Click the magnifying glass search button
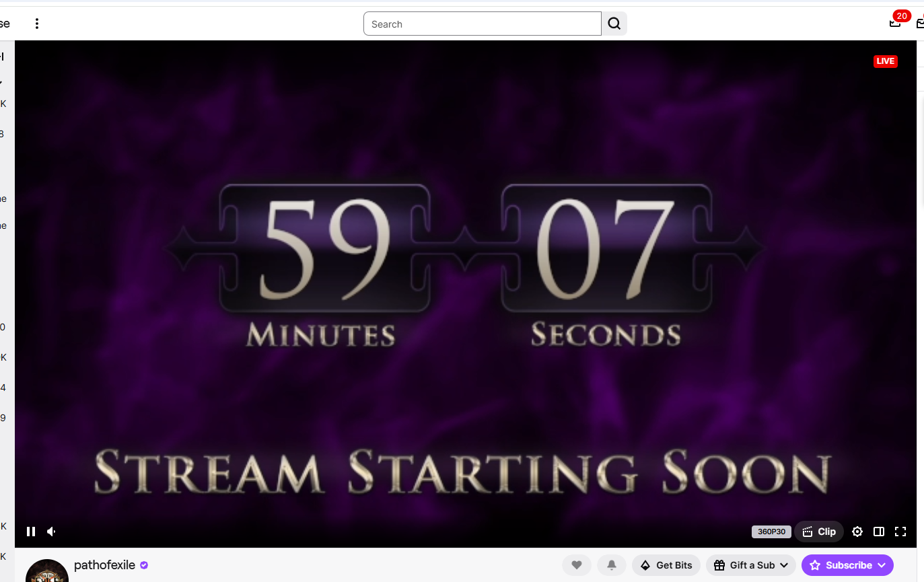924x582 pixels. click(614, 24)
